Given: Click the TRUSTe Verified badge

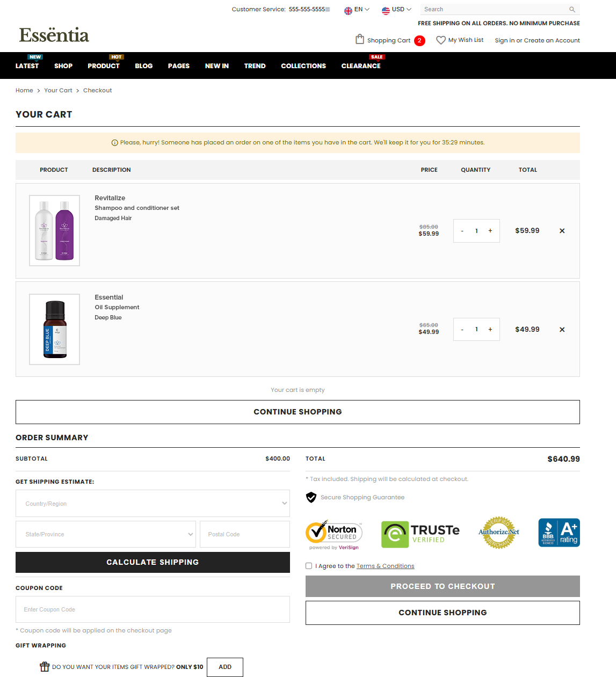Looking at the screenshot, I should (420, 534).
